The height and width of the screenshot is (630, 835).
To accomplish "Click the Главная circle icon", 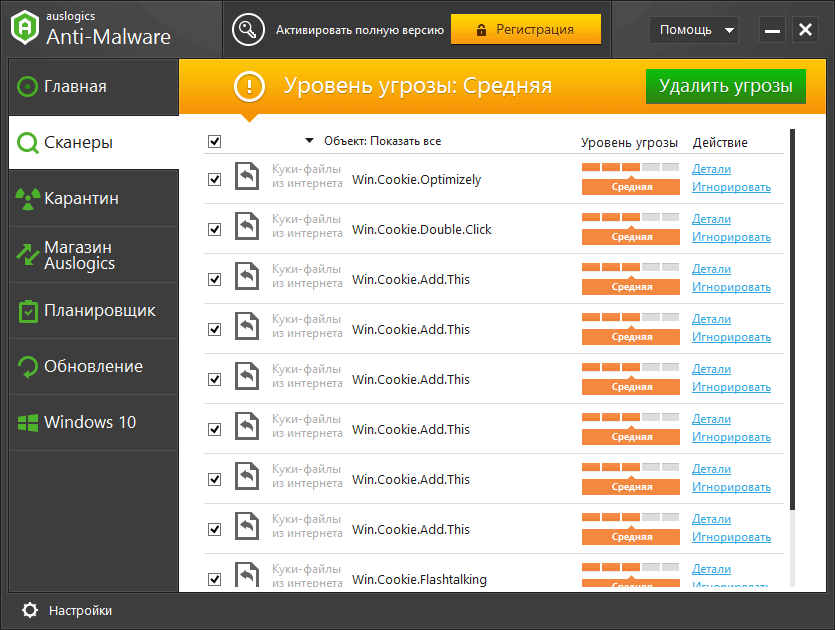I will [27, 86].
